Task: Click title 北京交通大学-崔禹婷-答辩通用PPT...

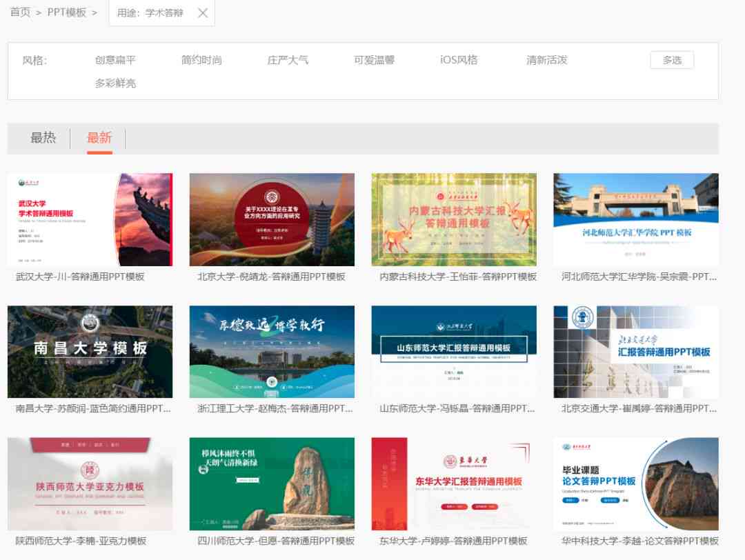Action: [x=639, y=408]
